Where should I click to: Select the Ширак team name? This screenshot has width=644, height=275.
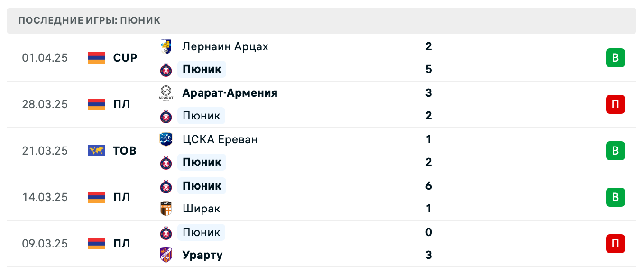[x=202, y=209]
